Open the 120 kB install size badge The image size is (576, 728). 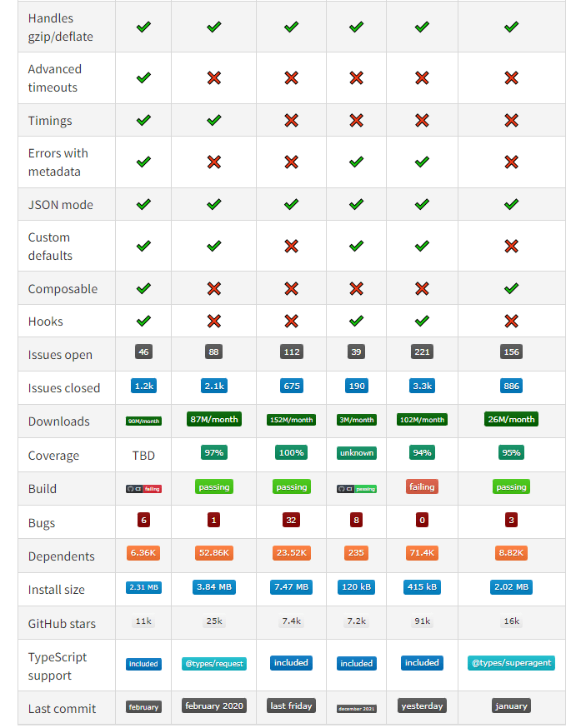[x=356, y=586]
